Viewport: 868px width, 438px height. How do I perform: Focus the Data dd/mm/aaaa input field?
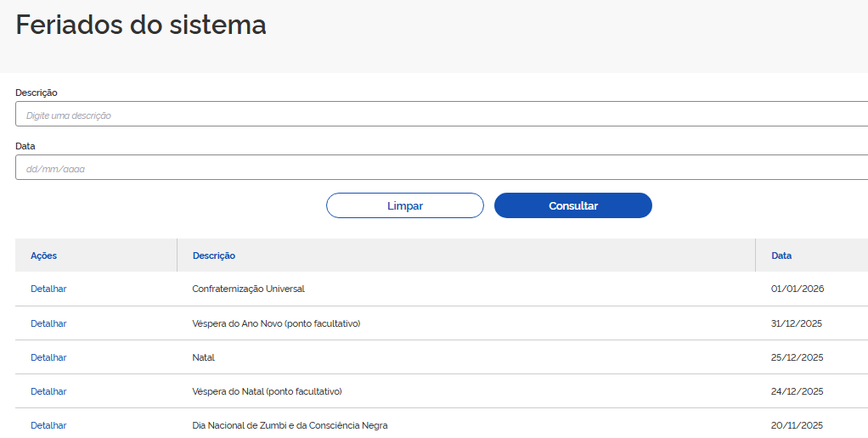tap(442, 168)
